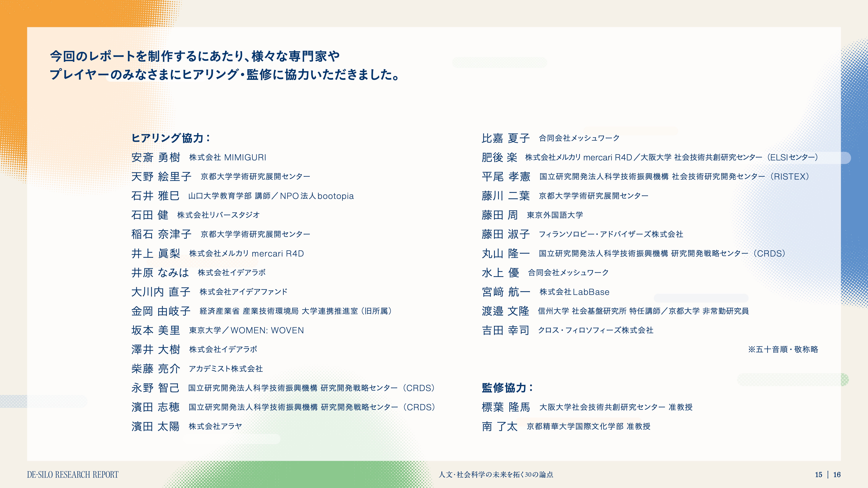Click 東京大学/WOMEN: WOVEN affiliation
This screenshot has width=868, height=488.
246,330
